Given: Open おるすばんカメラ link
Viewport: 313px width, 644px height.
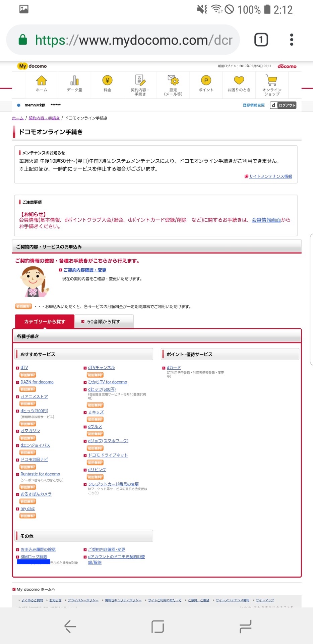Looking at the screenshot, I should tap(36, 494).
